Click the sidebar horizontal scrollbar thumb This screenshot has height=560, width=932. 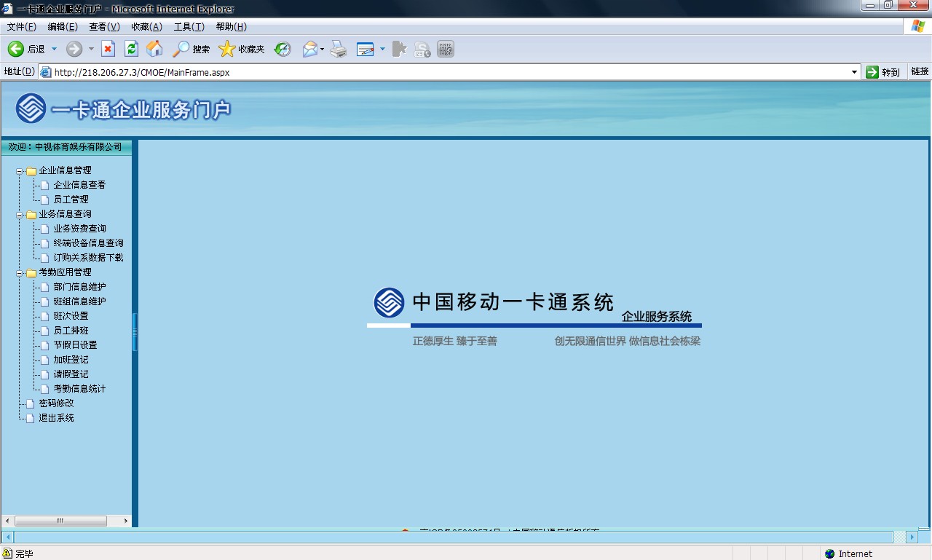tap(60, 521)
